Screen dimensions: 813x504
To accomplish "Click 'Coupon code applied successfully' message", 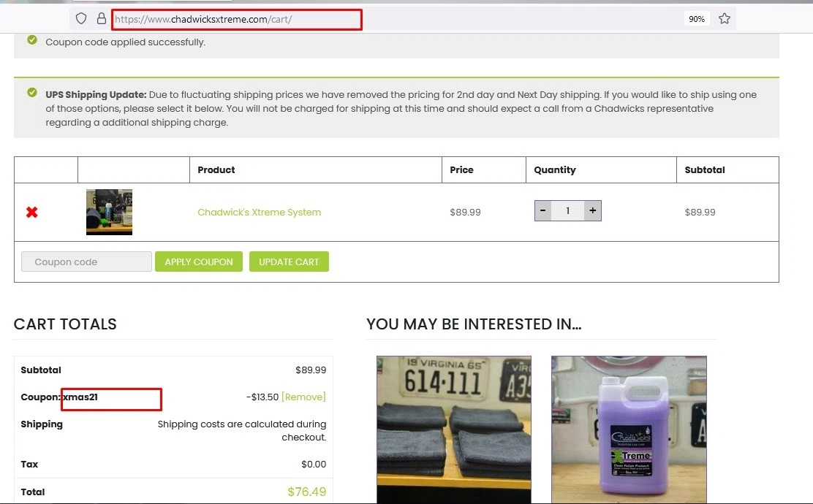I will coord(126,42).
